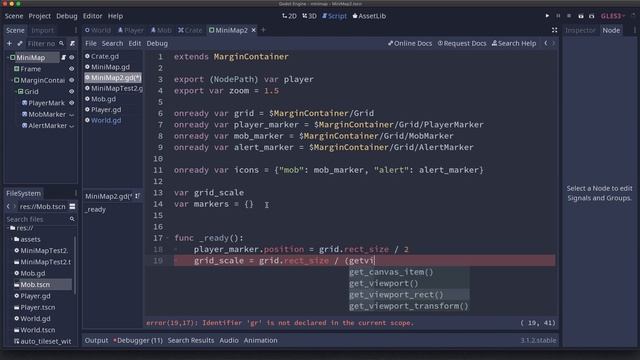Go to previous edited script arrow

click(x=546, y=43)
